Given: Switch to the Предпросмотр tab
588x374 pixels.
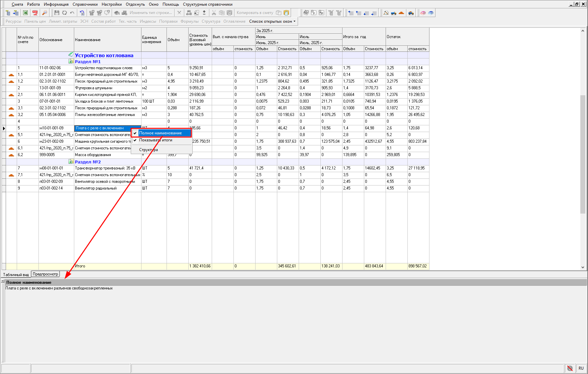Looking at the screenshot, I should tap(45, 274).
